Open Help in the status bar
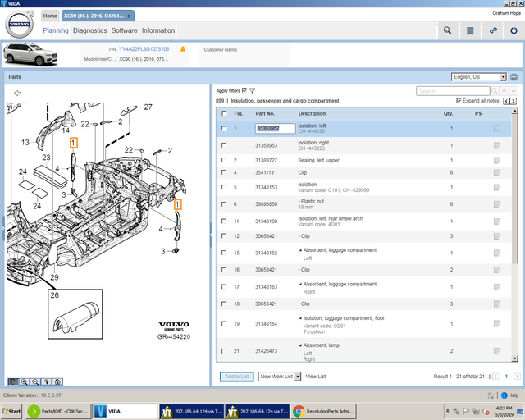 pyautogui.click(x=509, y=395)
